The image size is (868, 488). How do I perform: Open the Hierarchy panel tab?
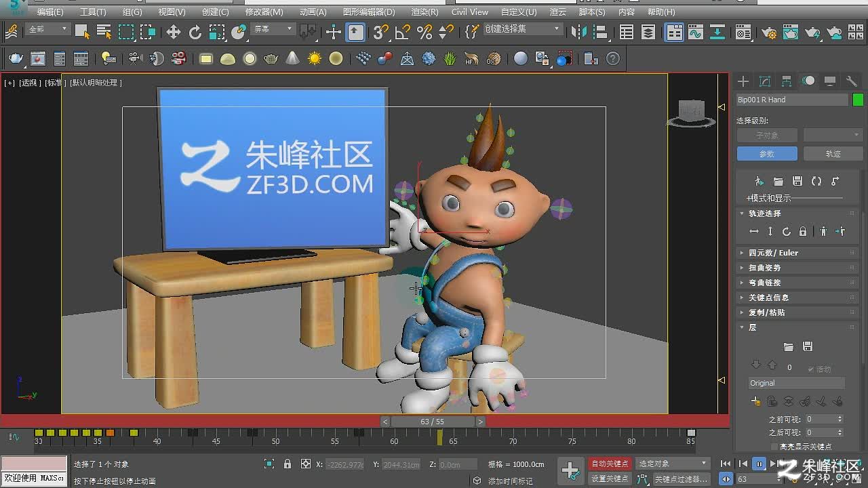click(787, 81)
